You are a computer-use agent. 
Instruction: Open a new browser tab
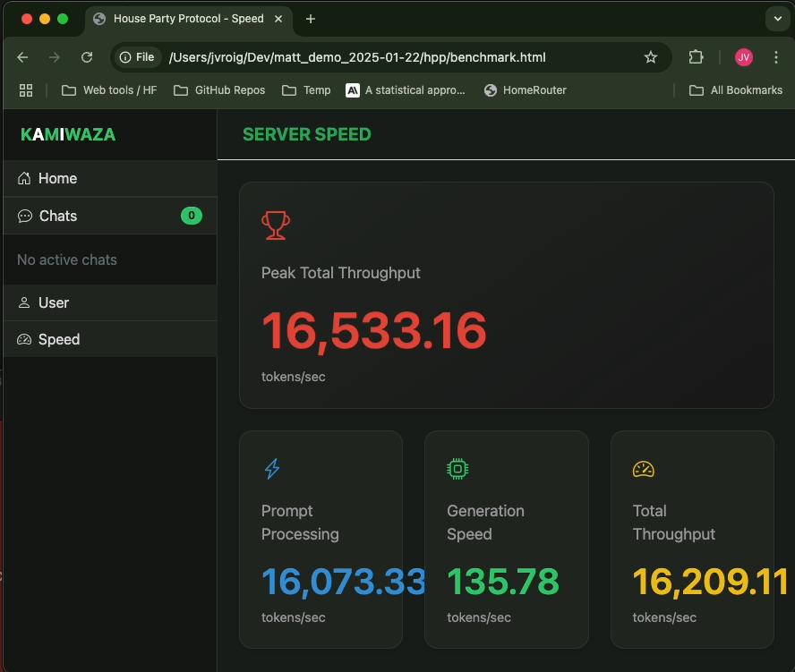(311, 19)
